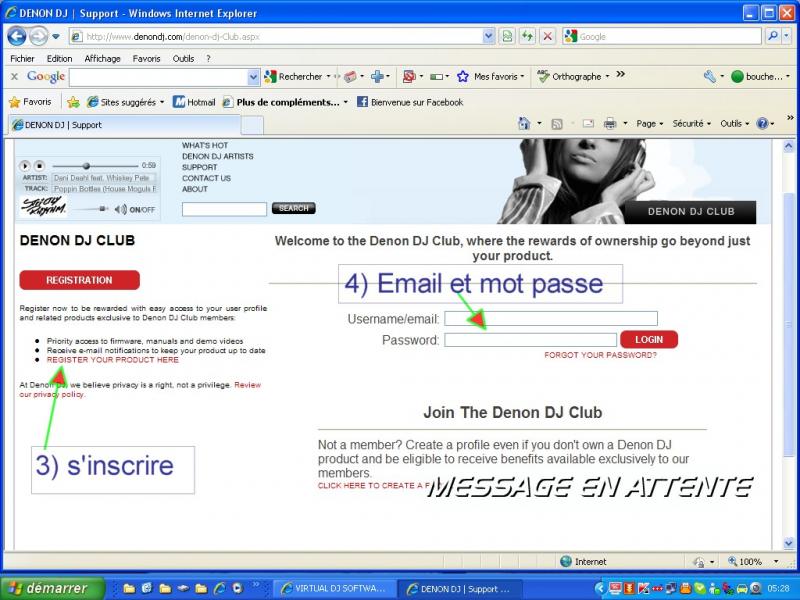Click the browser Back arrow button
The width and height of the screenshot is (800, 600).
[17, 36]
